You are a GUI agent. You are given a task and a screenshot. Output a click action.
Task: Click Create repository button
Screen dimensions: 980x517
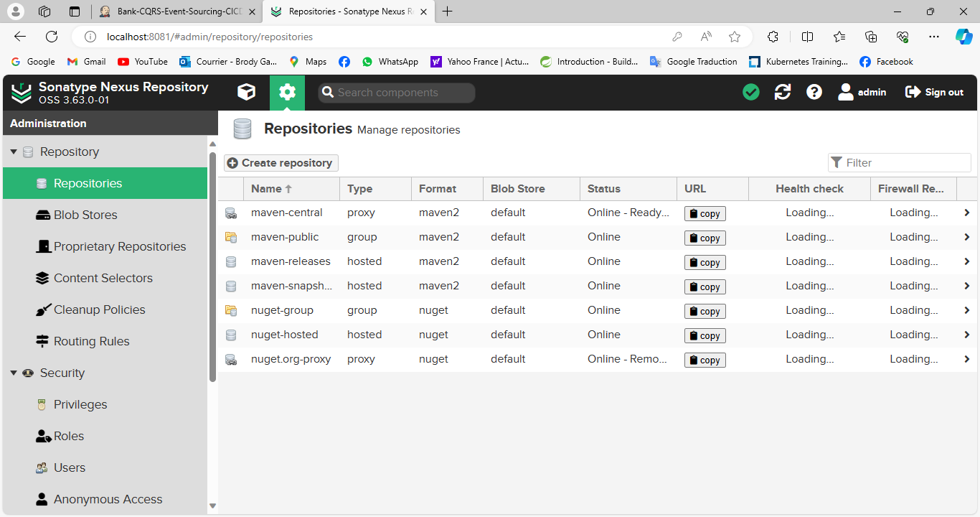(281, 163)
